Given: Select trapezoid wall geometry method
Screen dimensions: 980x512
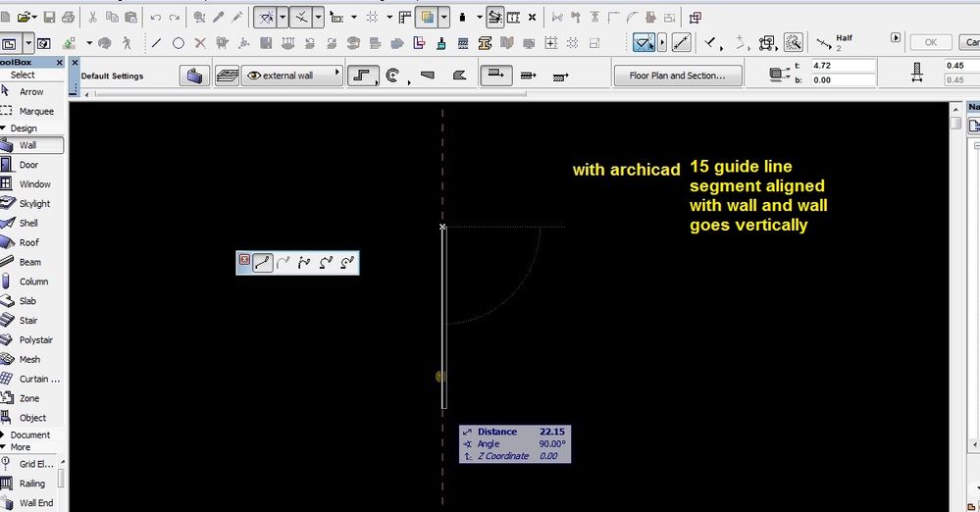Looking at the screenshot, I should pyautogui.click(x=428, y=76).
